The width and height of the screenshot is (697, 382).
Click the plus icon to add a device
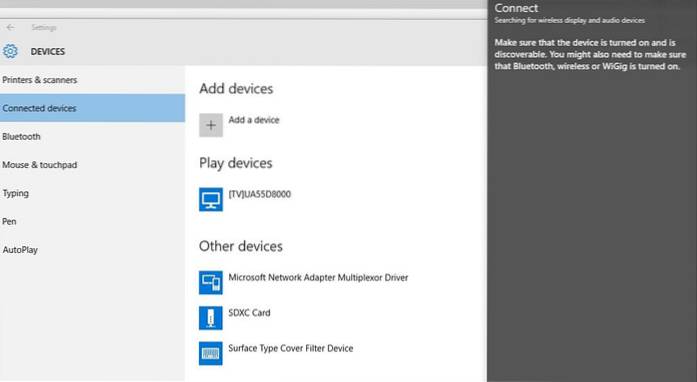click(x=211, y=125)
